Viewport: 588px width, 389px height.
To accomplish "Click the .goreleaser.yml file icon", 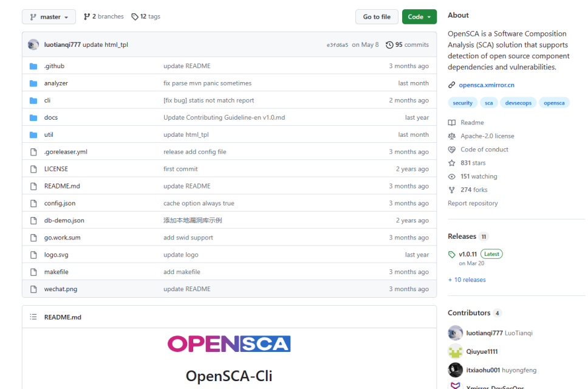I will point(33,152).
